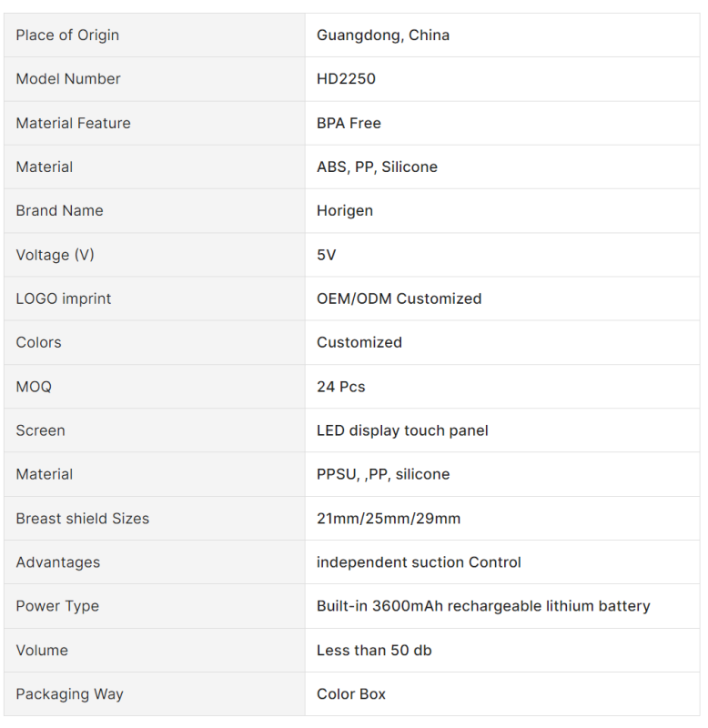The width and height of the screenshot is (708, 728).
Task: Select the Built-in 3600mAh battery description
Action: [483, 606]
